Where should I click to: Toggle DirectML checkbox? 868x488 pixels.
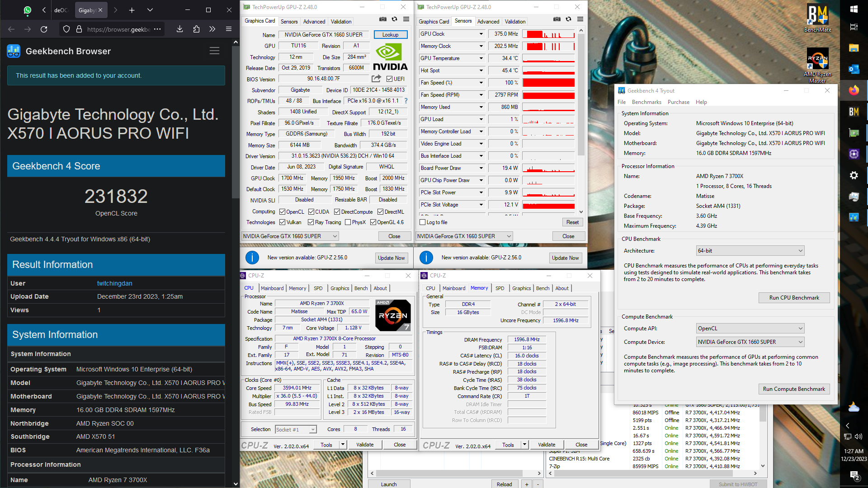[x=380, y=212]
